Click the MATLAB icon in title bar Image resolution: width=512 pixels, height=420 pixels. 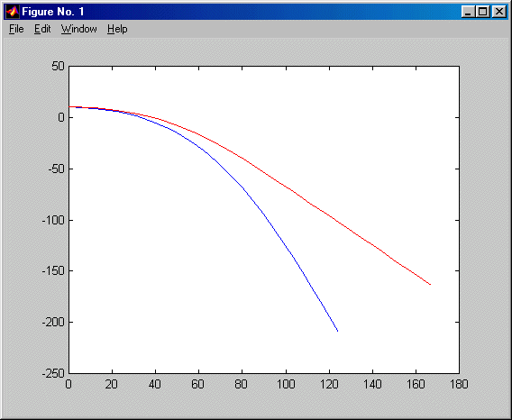click(13, 12)
